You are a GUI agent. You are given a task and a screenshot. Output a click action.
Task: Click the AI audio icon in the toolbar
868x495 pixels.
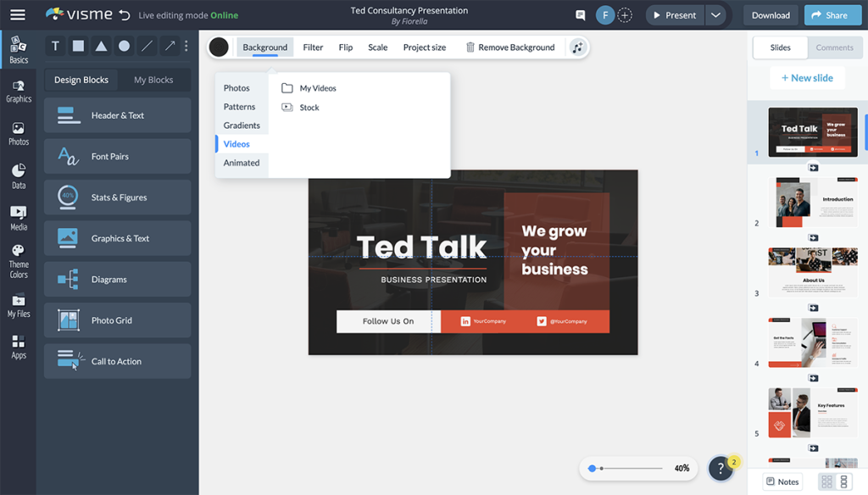tap(577, 47)
